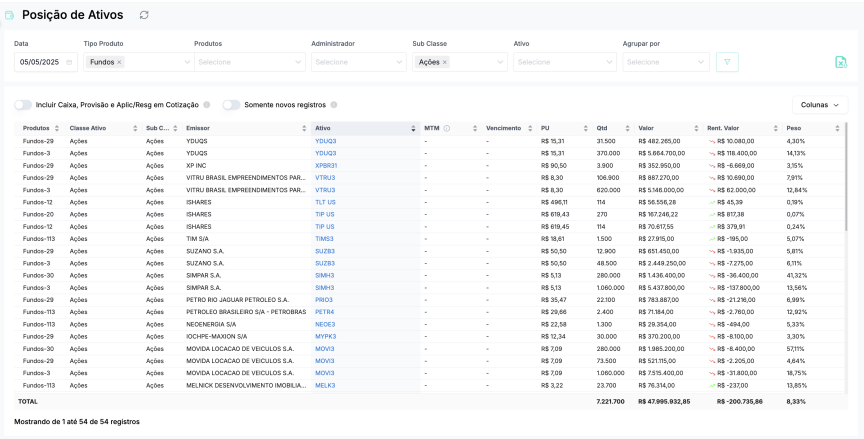Sort by Ativo column arrows
Image resolution: width=864 pixels, height=439 pixels.
tap(413, 128)
